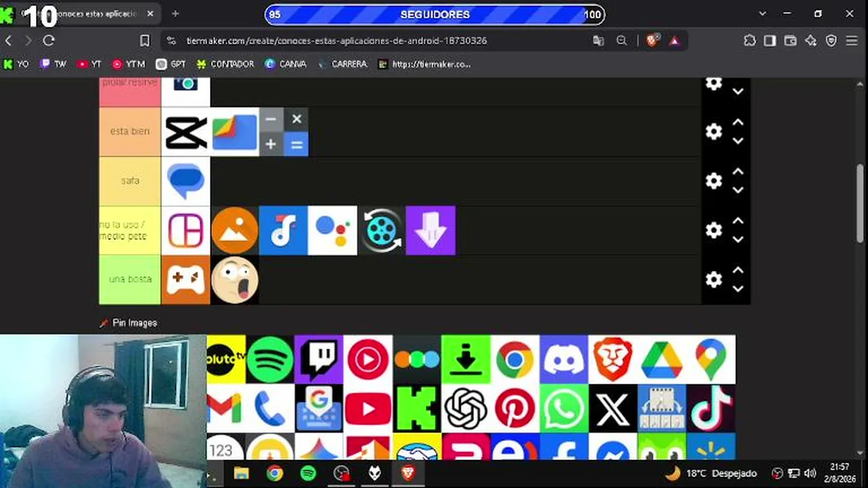Image resolution: width=868 pixels, height=488 pixels.
Task: Click the Google Maps pin icon
Action: tap(711, 359)
